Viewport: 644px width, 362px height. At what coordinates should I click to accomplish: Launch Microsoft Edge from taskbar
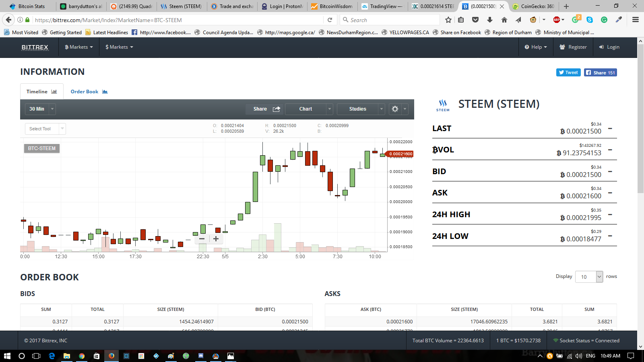coord(52,356)
